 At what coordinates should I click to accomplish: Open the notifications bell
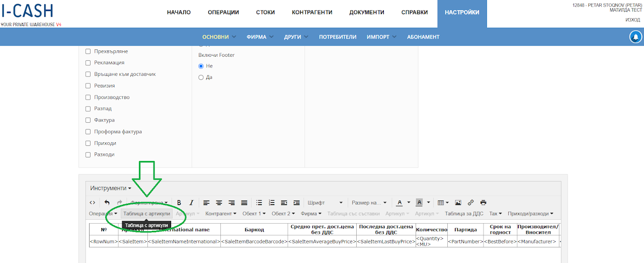635,37
